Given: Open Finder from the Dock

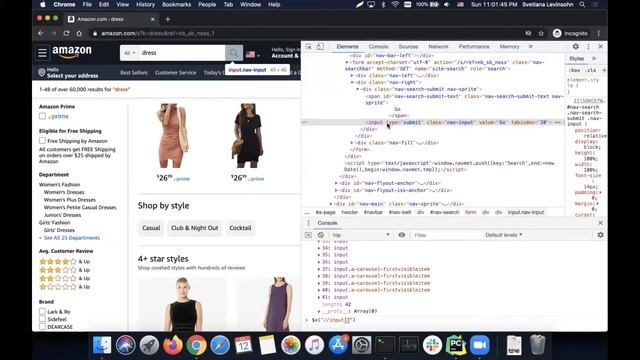Looking at the screenshot, I should 102,345.
